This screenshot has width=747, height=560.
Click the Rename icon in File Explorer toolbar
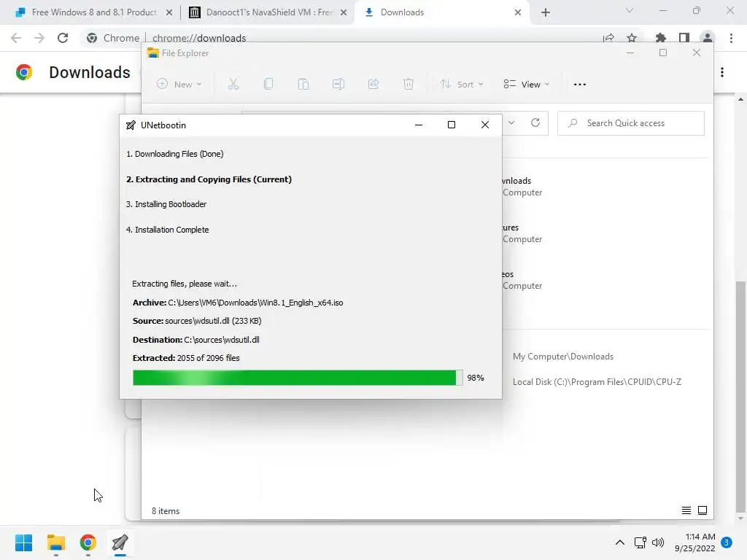tap(338, 85)
